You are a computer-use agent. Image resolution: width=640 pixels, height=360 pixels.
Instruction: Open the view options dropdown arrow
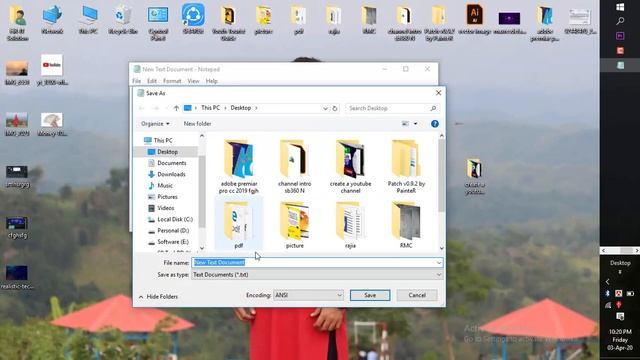tap(416, 124)
